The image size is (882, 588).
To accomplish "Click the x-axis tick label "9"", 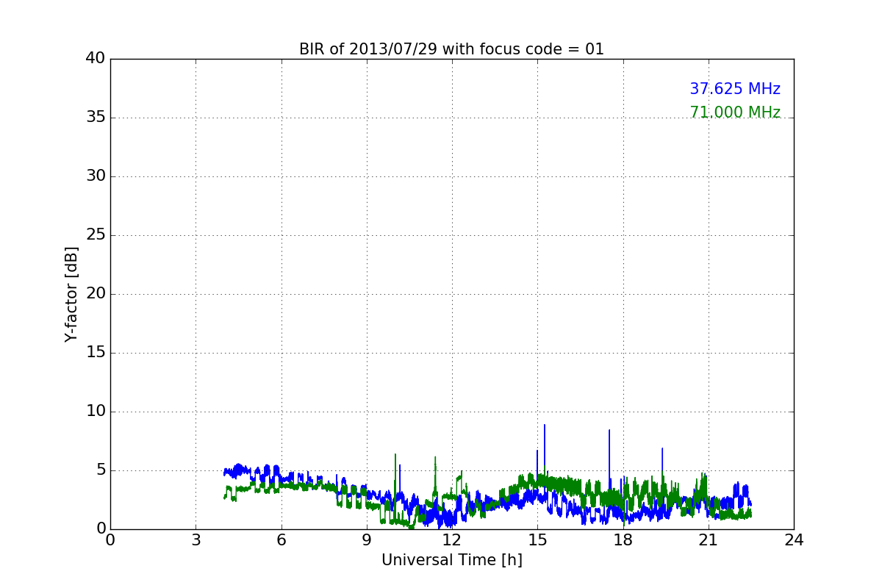I will pos(367,540).
